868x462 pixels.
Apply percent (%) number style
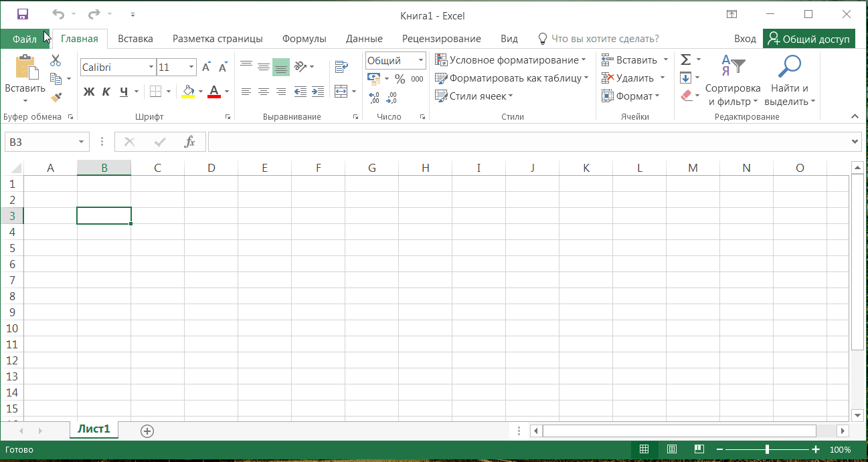[399, 78]
